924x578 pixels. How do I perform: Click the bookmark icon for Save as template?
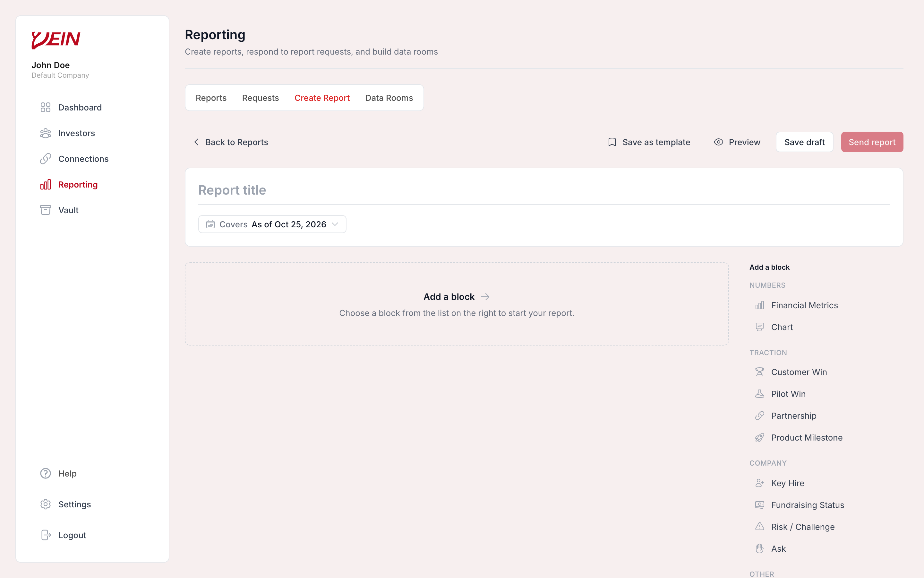[x=612, y=142]
